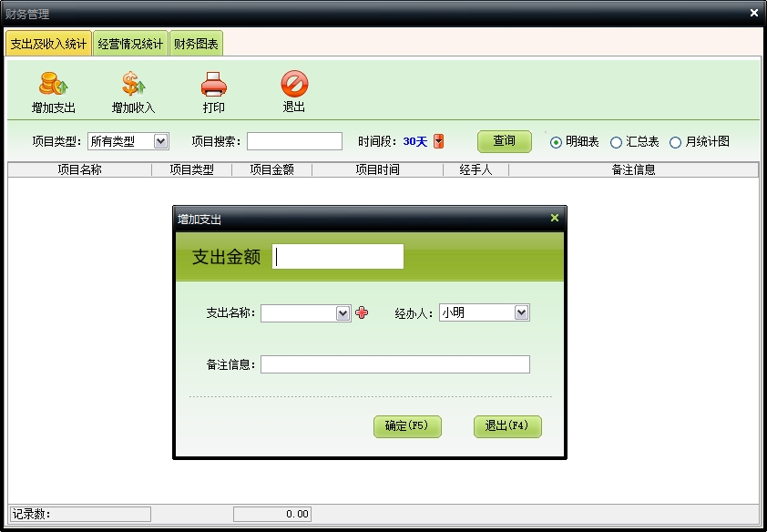Select the 明细表 radio button

[x=556, y=142]
